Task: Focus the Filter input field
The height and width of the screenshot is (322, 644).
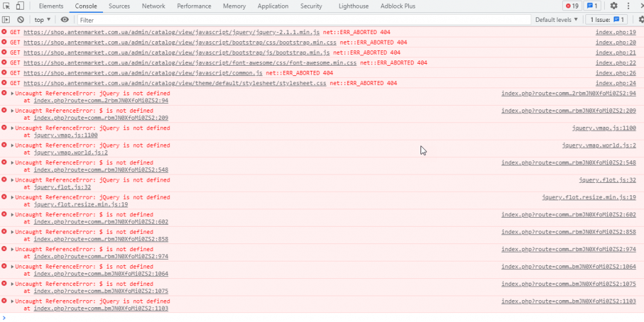Action: (x=304, y=20)
